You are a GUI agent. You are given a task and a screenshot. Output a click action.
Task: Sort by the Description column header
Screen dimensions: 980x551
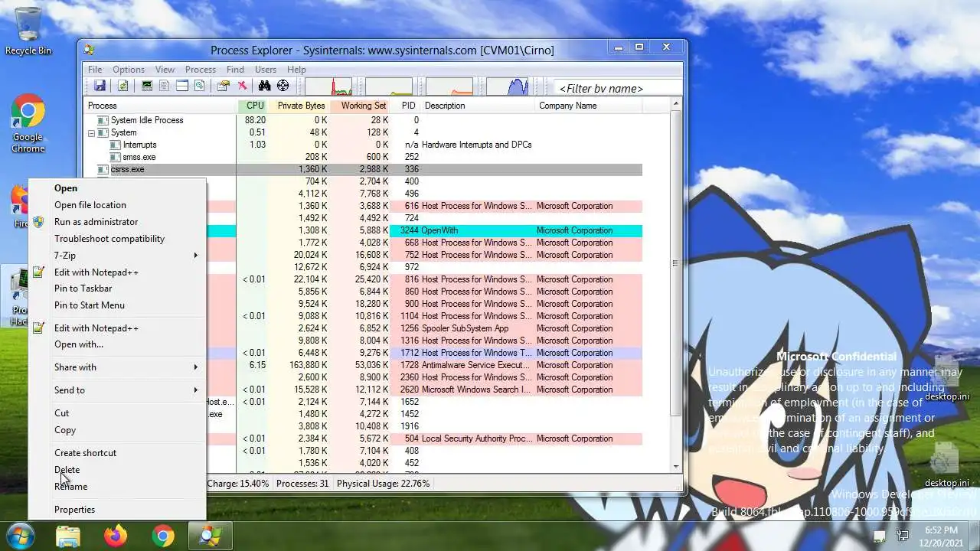[478, 106]
